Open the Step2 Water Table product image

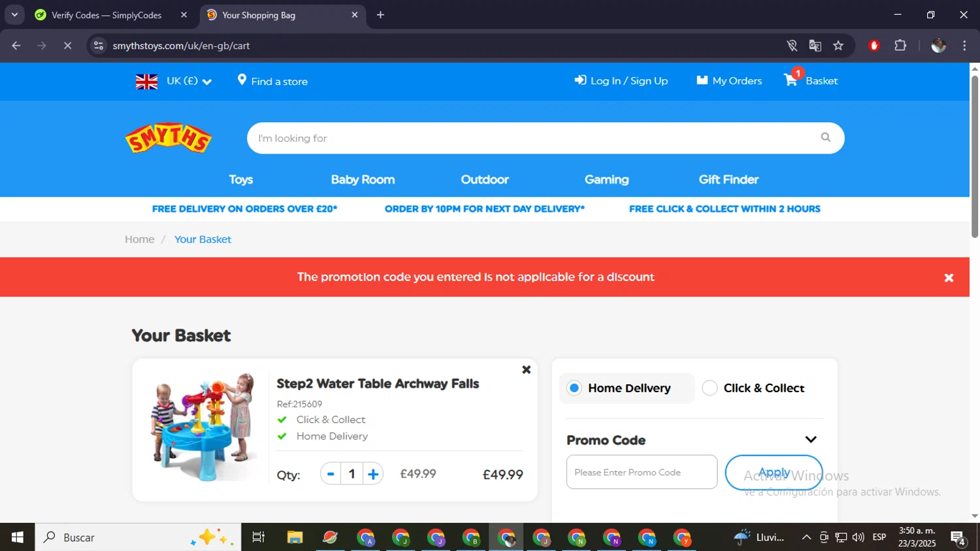point(203,426)
